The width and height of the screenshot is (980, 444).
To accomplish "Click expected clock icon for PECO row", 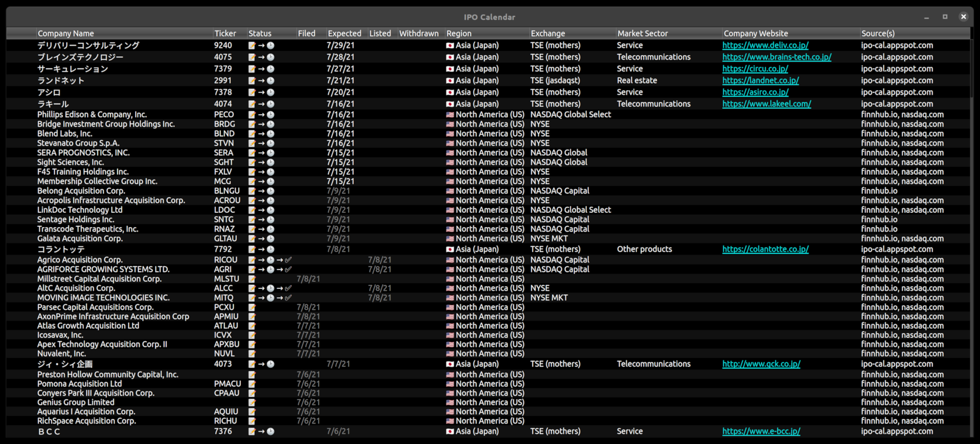I will (x=270, y=115).
